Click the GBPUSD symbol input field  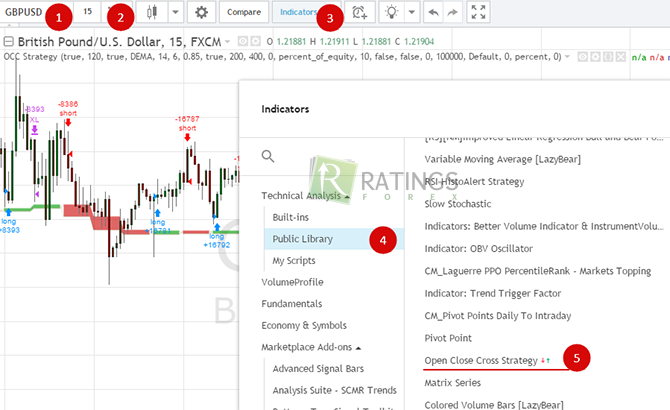click(25, 13)
